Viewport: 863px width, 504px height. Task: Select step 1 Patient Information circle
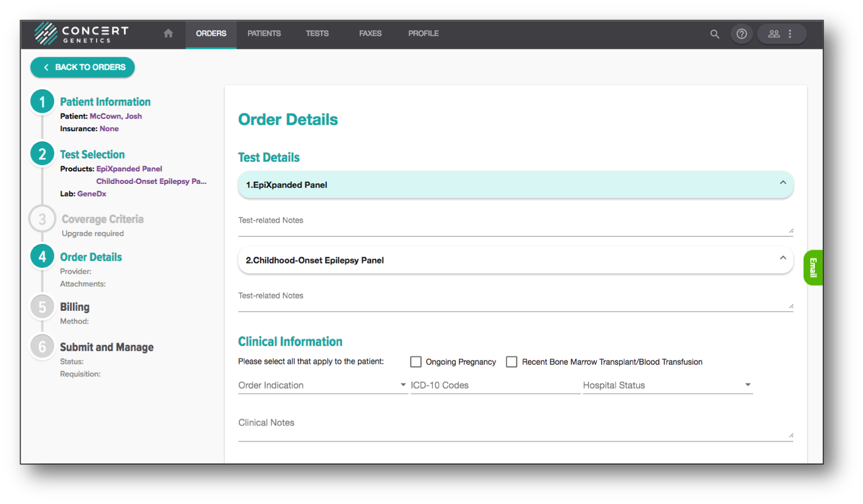pyautogui.click(x=42, y=101)
